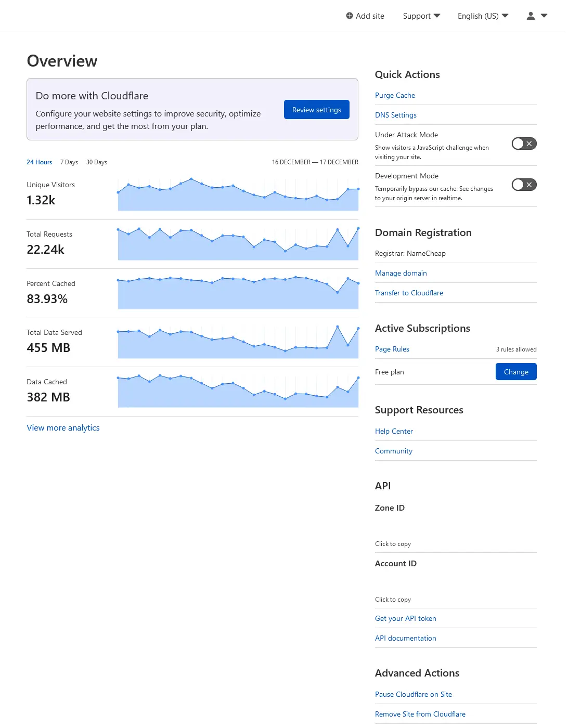Turn on Development Mode switch
Screen dimensions: 568x728
point(523,185)
